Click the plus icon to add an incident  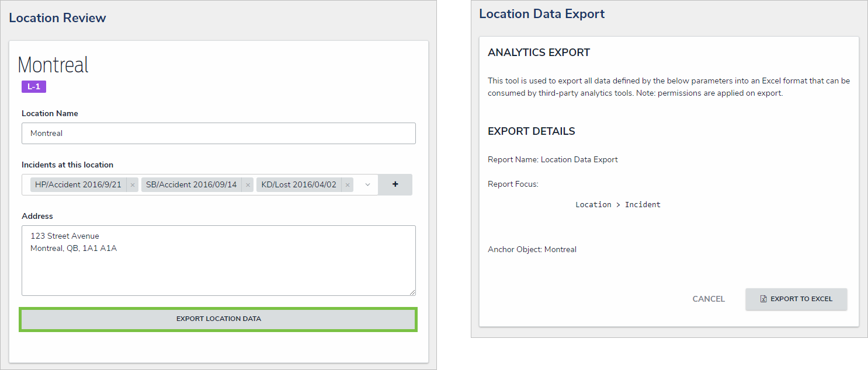(395, 184)
